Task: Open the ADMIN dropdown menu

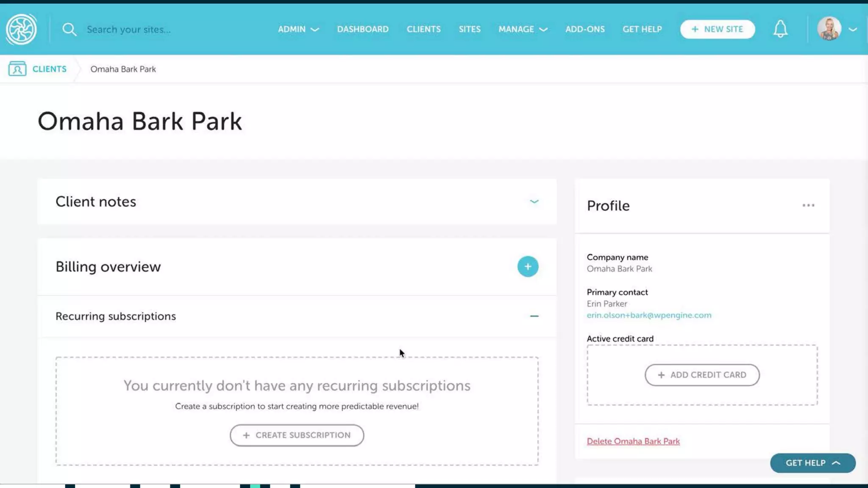Action: 298,29
